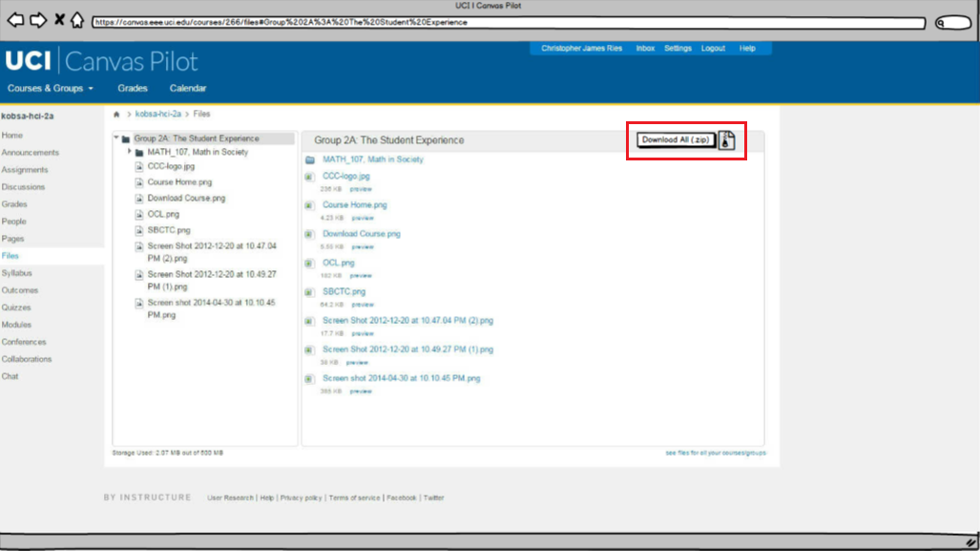Open the Courses & Groups dropdown

(51, 89)
